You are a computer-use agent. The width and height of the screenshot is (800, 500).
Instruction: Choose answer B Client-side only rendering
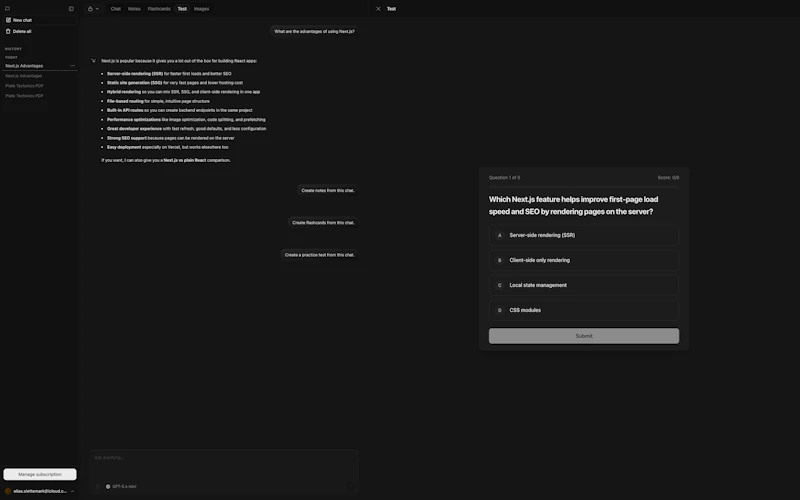[584, 260]
